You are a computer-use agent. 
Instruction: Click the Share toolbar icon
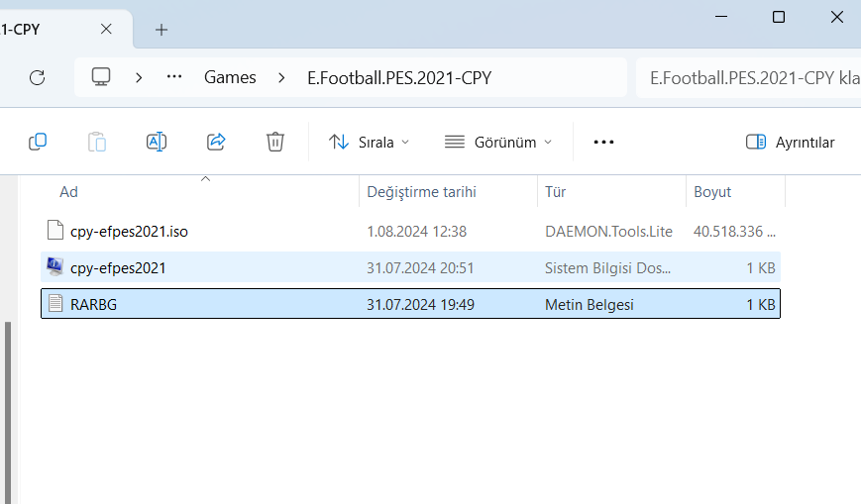pos(216,142)
